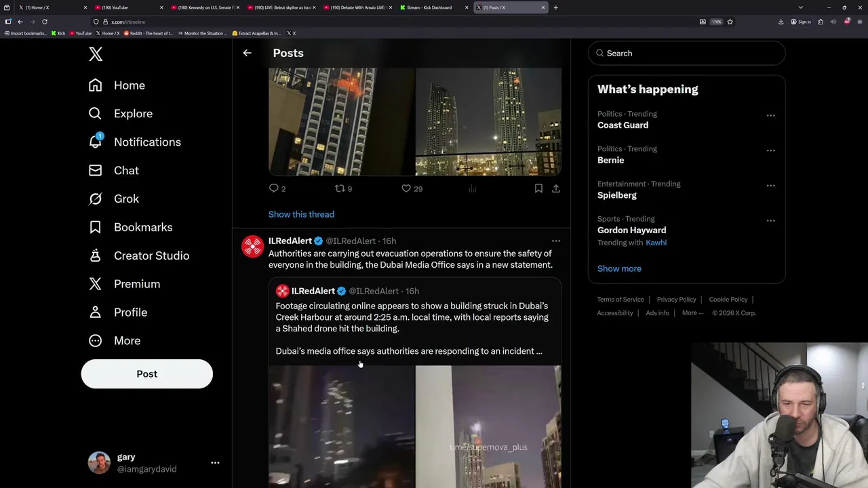Like the post with 29 likes
Image resolution: width=868 pixels, height=488 pixels.
[x=412, y=188]
